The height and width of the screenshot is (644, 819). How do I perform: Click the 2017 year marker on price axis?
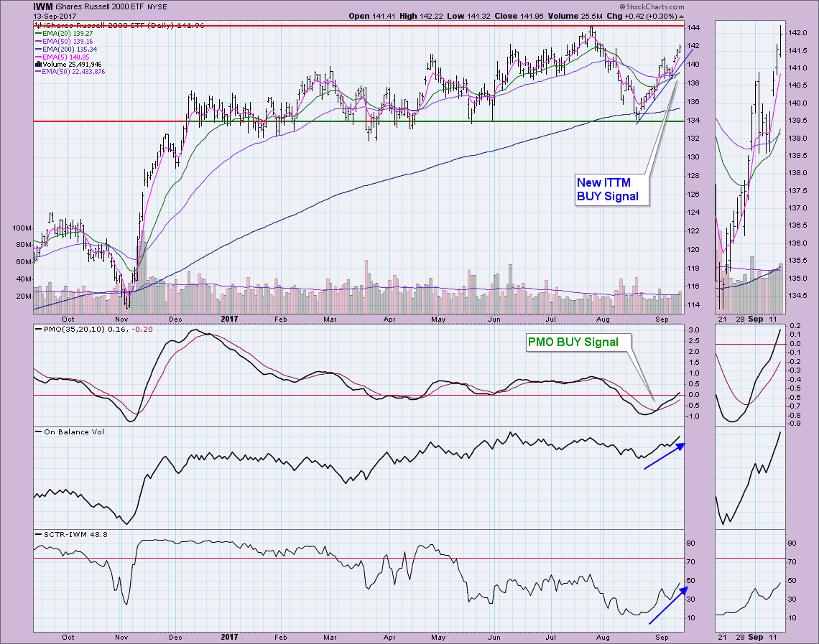click(x=230, y=317)
